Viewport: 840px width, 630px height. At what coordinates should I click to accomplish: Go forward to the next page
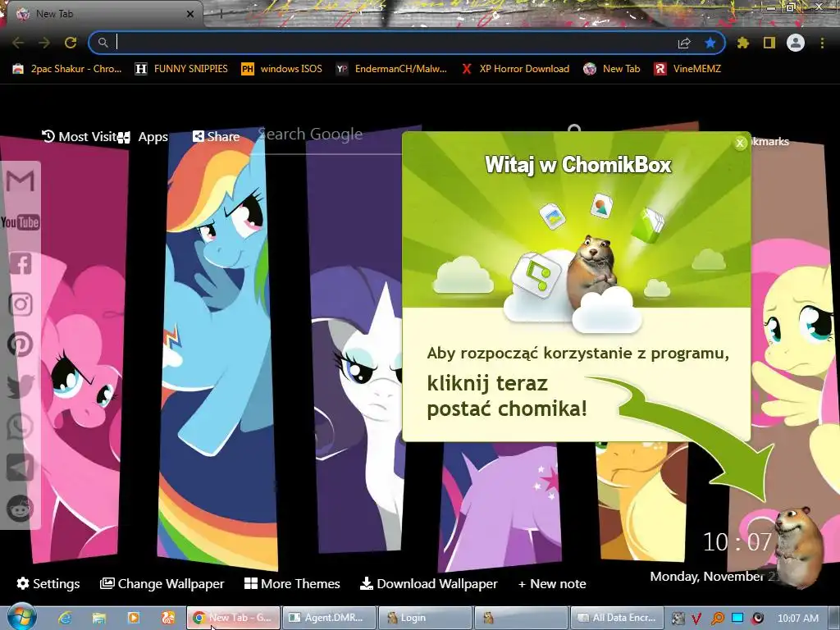(44, 43)
